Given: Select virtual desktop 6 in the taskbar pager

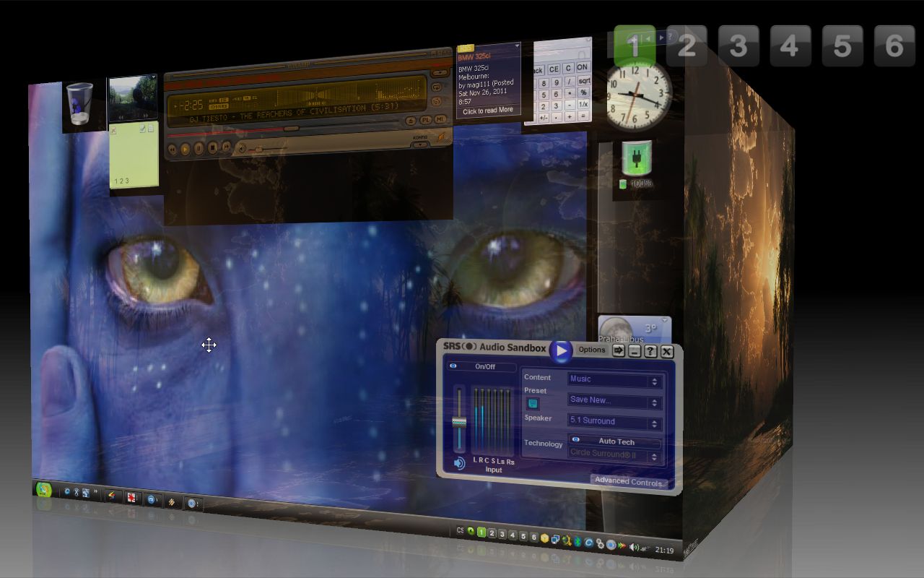Looking at the screenshot, I should click(x=534, y=537).
